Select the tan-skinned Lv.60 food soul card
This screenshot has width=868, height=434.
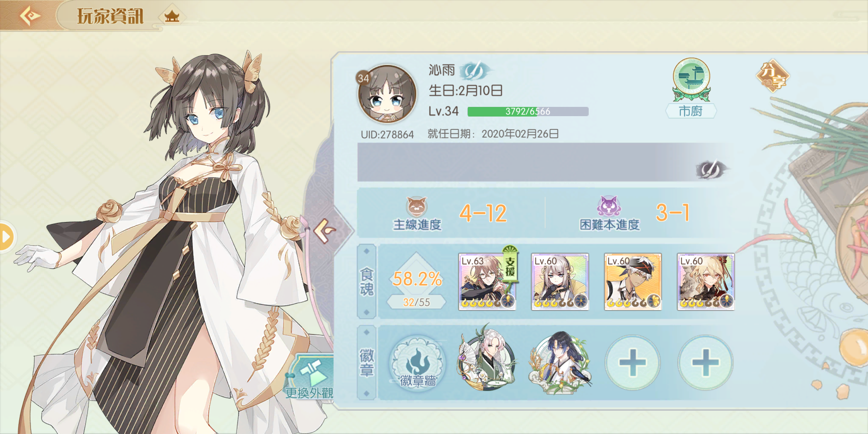633,281
